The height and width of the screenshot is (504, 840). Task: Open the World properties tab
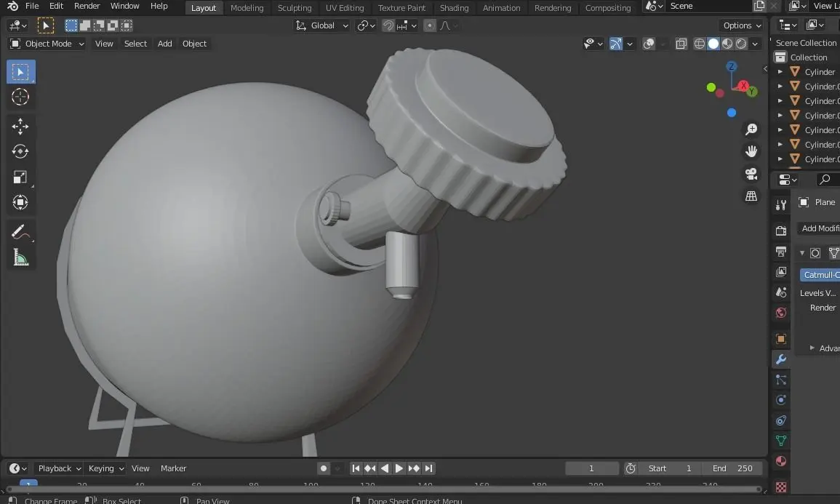point(781,313)
